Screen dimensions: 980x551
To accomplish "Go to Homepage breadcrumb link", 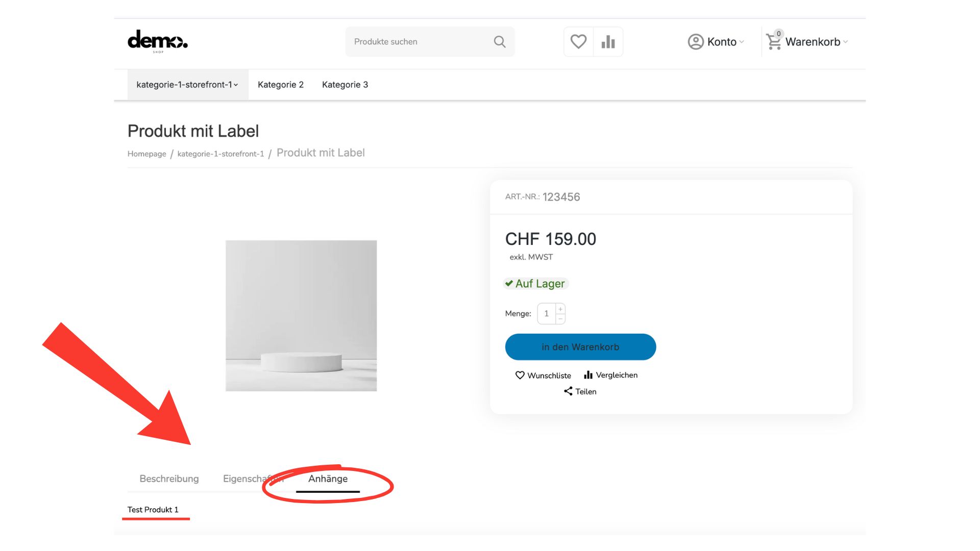I will 146,154.
